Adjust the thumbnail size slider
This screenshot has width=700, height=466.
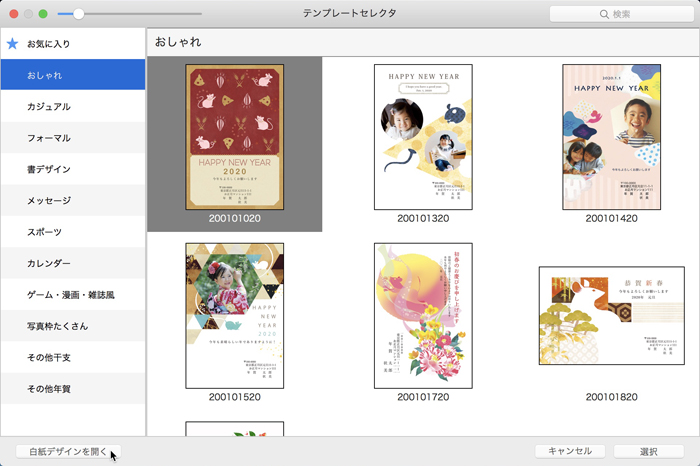point(79,14)
